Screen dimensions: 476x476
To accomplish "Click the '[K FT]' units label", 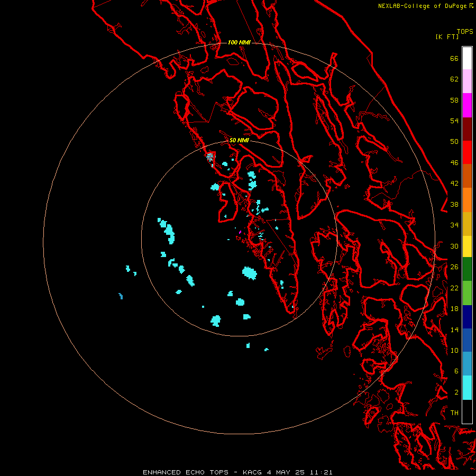I will pyautogui.click(x=447, y=37).
